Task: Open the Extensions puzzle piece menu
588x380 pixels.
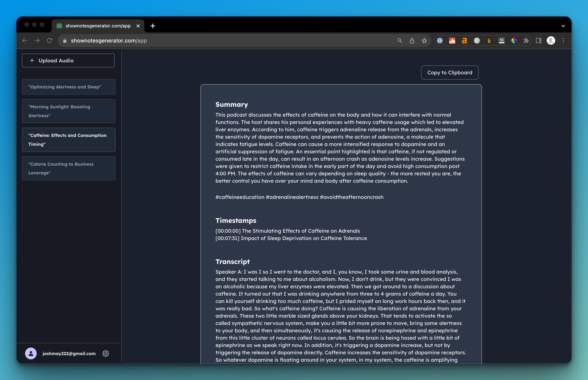Action: [x=526, y=41]
